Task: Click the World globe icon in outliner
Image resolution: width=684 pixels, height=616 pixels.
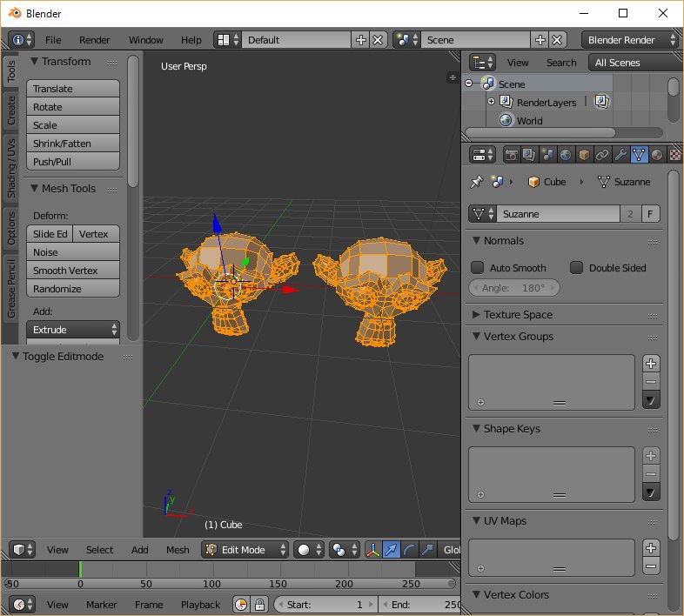Action: click(505, 120)
